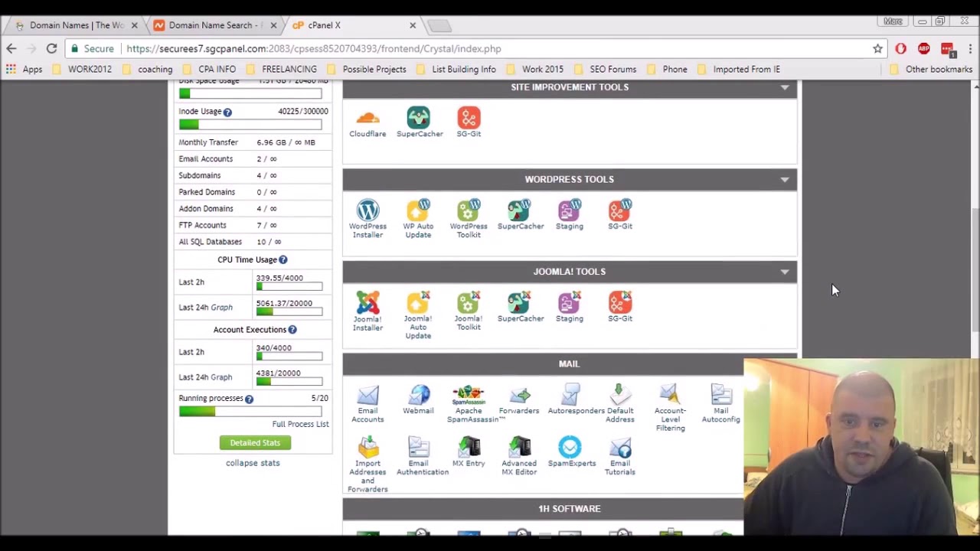Viewport: 980px width, 551px height.
Task: Open the Other bookmarks folder
Action: click(x=929, y=70)
